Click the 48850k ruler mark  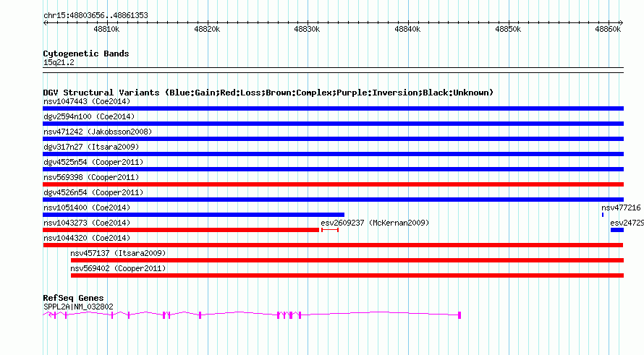point(508,29)
